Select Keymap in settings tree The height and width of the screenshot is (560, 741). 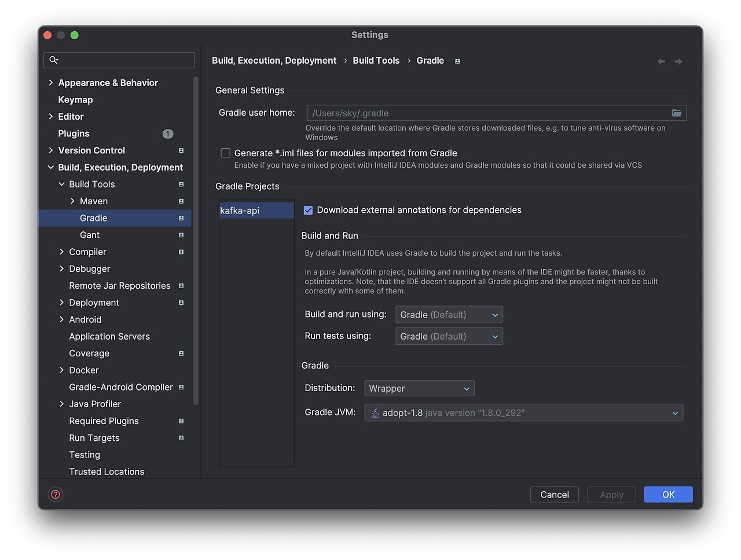click(75, 100)
